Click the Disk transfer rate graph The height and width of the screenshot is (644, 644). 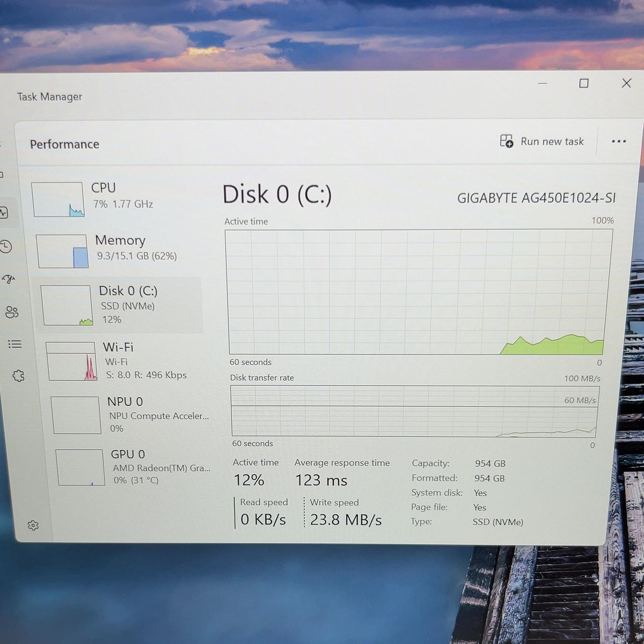(x=414, y=411)
